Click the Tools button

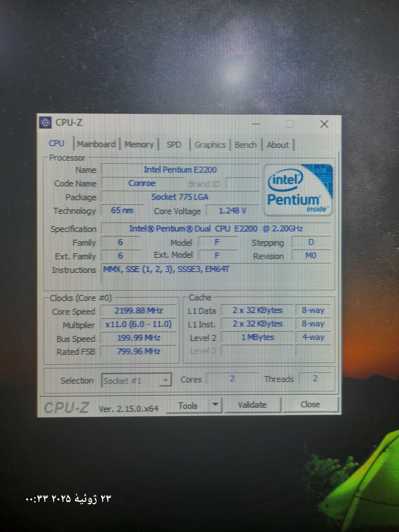(x=188, y=406)
